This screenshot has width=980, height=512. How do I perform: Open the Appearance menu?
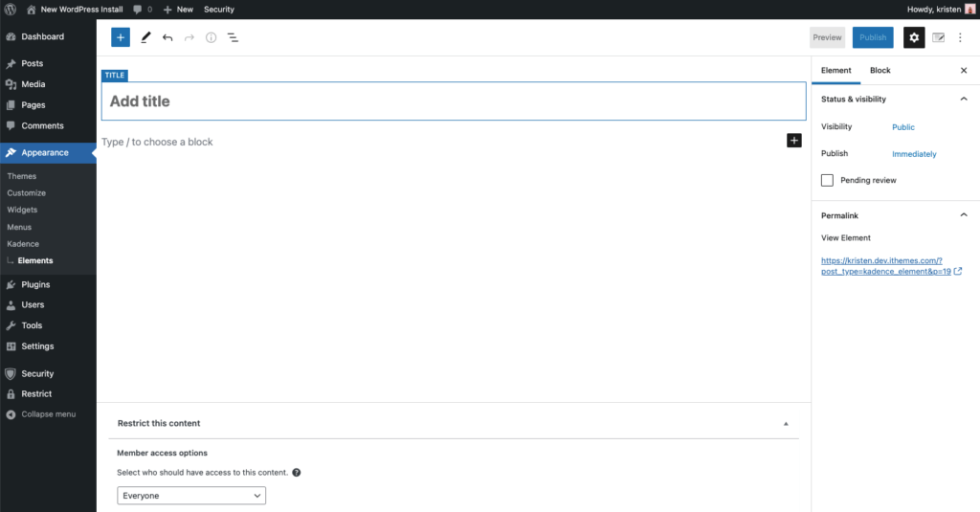coord(48,152)
